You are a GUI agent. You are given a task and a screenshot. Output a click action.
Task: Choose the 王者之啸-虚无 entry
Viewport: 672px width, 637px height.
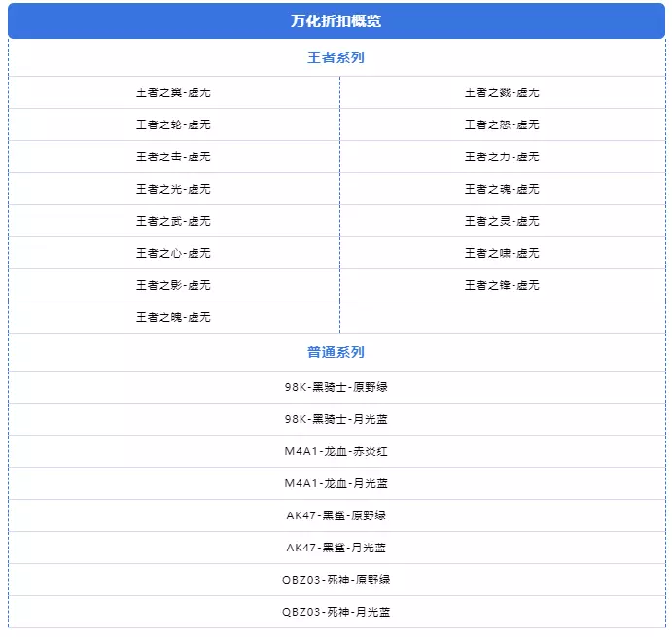(x=502, y=253)
